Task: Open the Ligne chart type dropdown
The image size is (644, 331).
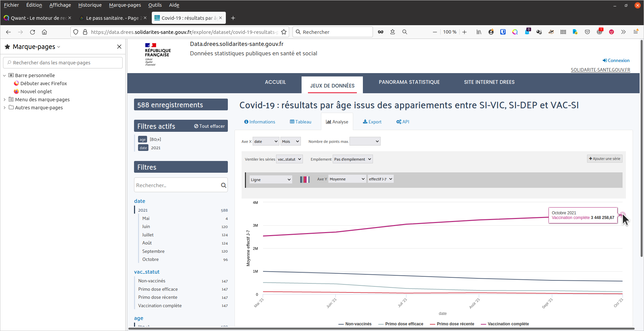Action: (x=271, y=180)
